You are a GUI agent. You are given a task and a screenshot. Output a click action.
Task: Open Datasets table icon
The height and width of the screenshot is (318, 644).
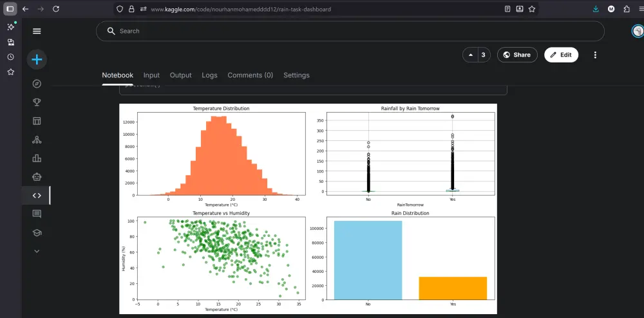pos(37,121)
